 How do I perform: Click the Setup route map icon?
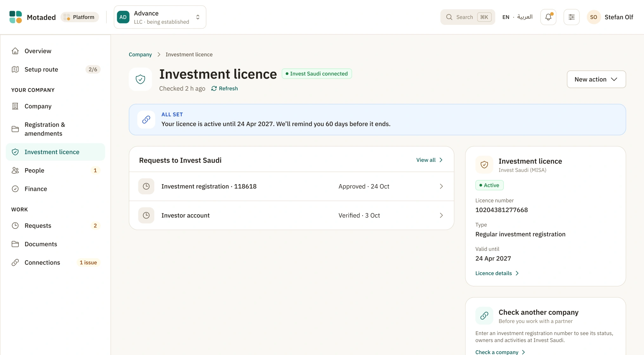pos(15,69)
